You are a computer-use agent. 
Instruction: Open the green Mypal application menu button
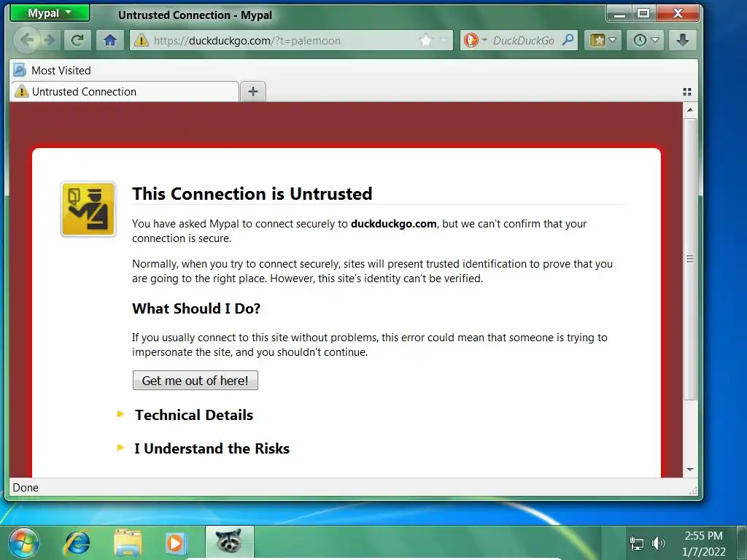tap(50, 13)
